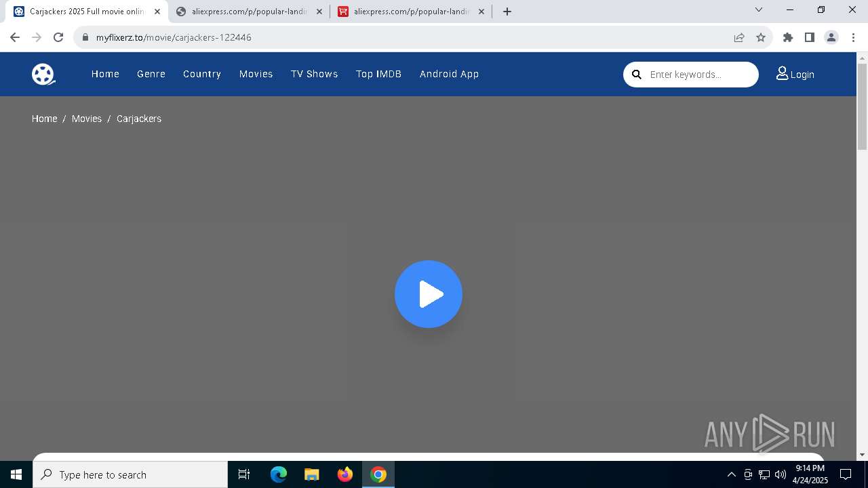Open the Top IMDB page

[379, 74]
